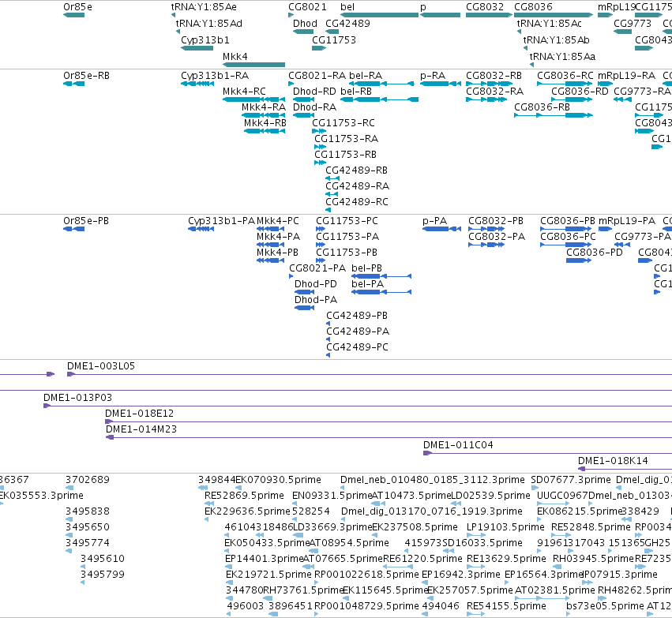
Task: Click the bel-RB transcript label
Action: pos(356,92)
